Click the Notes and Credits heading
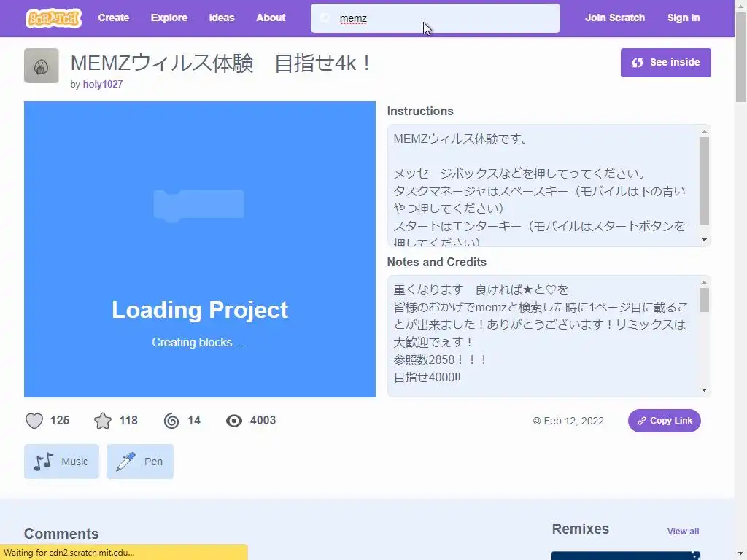This screenshot has width=747, height=560. coord(436,262)
